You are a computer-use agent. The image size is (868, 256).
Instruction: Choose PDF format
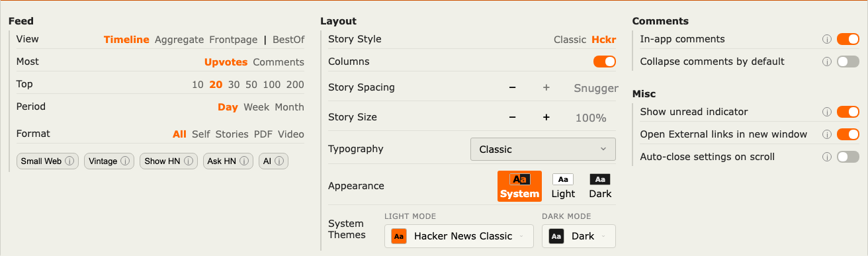(263, 134)
